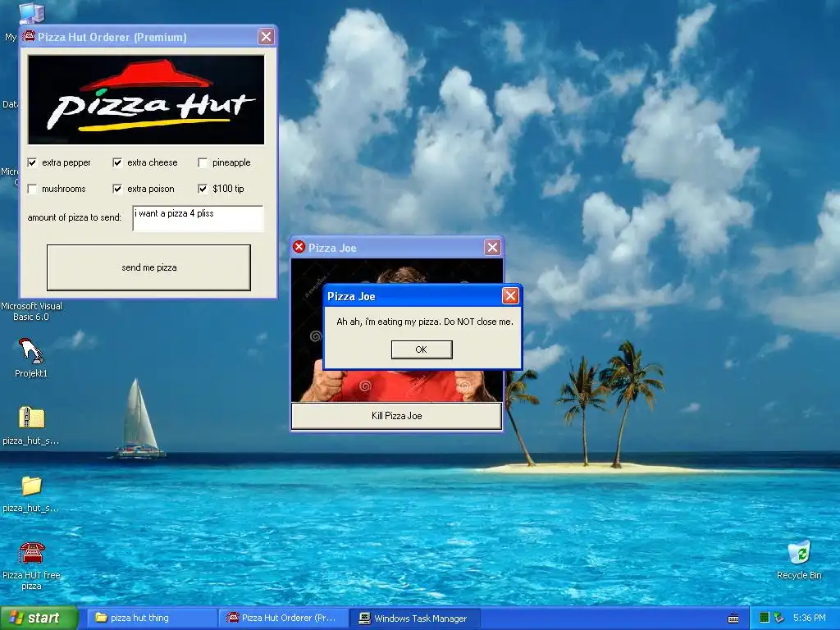Select the pizza_hut_s zip archive icon
This screenshot has height=630, width=840.
click(31, 426)
